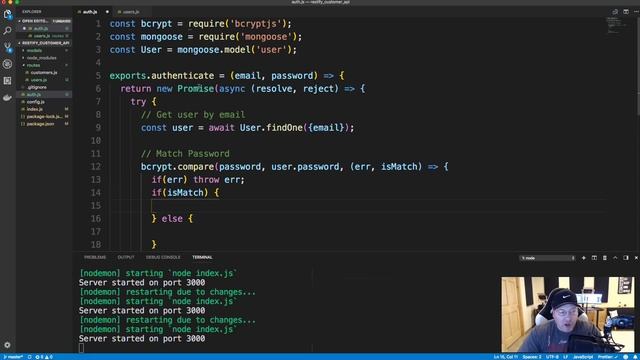This screenshot has width=640, height=360.
Task: Open the Manage gear icon
Action: coord(7,345)
